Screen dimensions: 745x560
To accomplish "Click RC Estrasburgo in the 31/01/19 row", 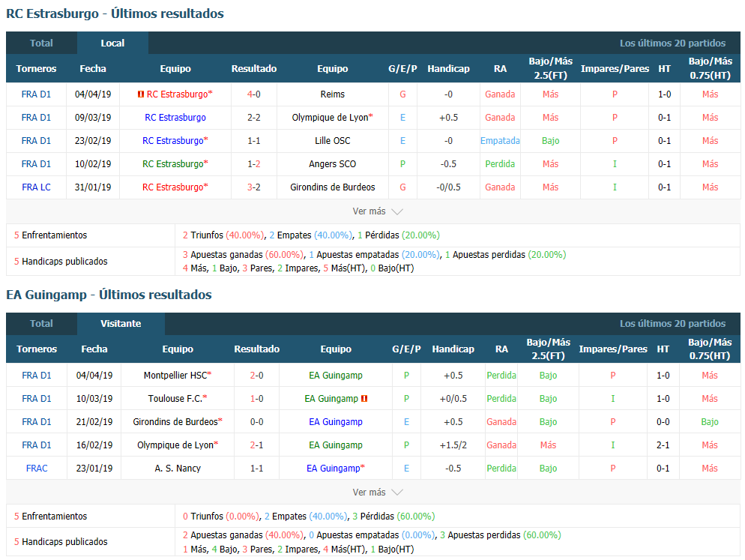I will pos(173,187).
